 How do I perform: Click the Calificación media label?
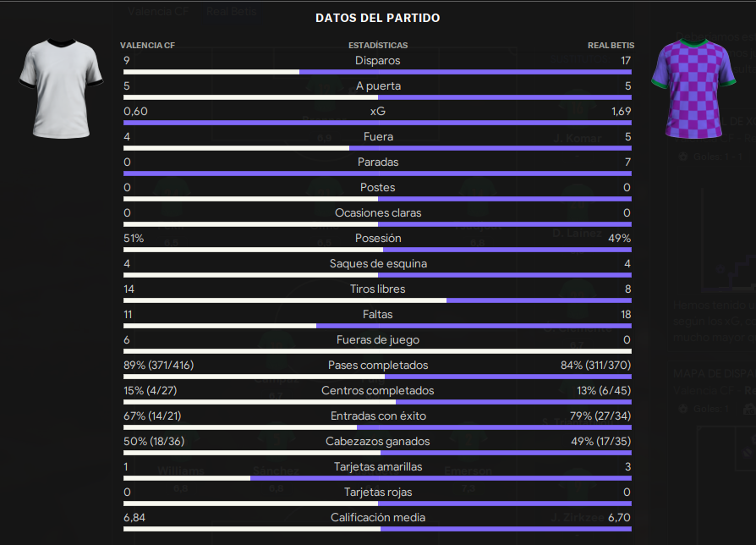[x=378, y=518]
